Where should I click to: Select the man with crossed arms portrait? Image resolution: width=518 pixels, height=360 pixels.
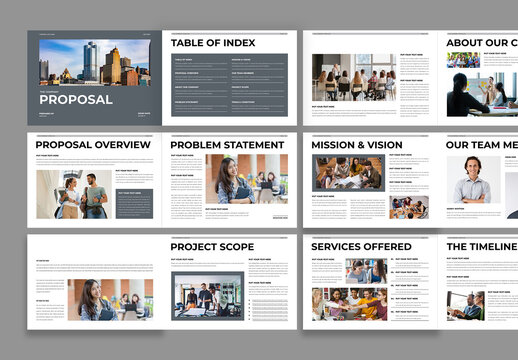tap(474, 179)
